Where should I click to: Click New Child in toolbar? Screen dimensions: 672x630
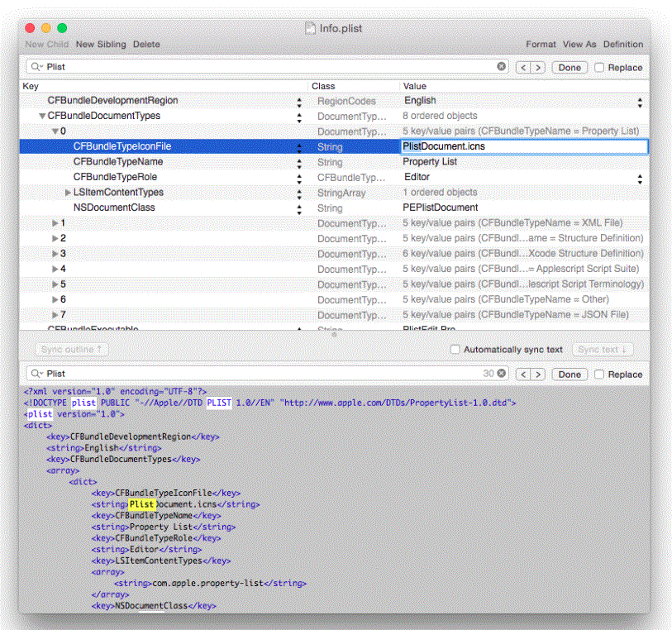coord(47,44)
